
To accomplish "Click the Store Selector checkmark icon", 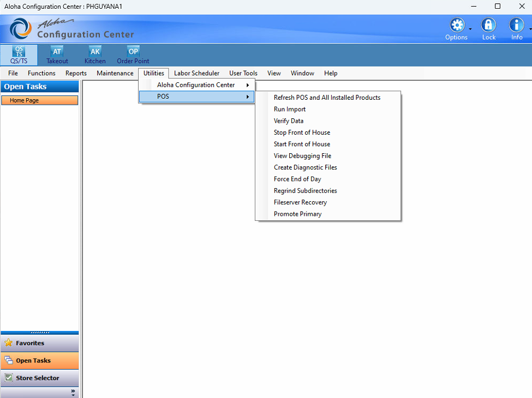I will coord(9,378).
